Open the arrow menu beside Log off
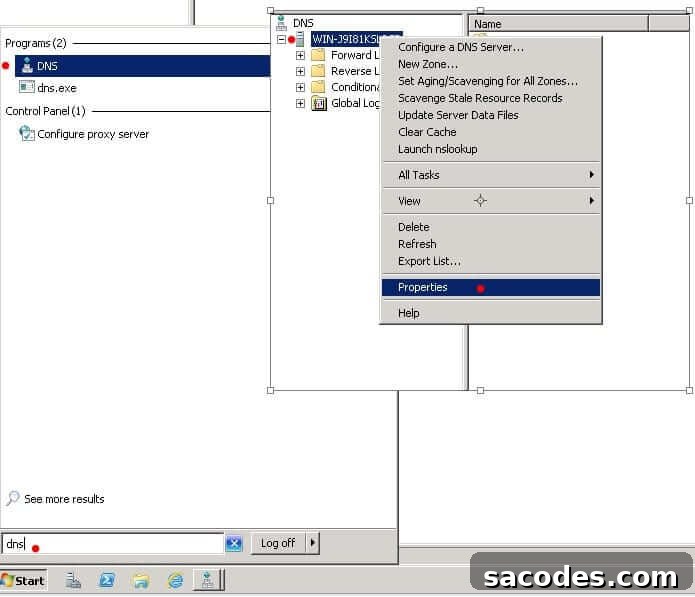 click(312, 543)
